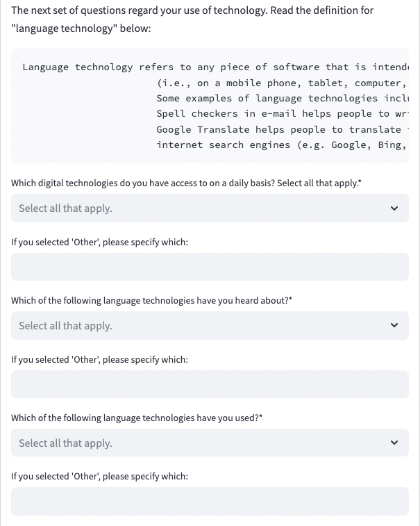
Task: Click the 'Some examples of language technologies' line
Action: (281, 99)
